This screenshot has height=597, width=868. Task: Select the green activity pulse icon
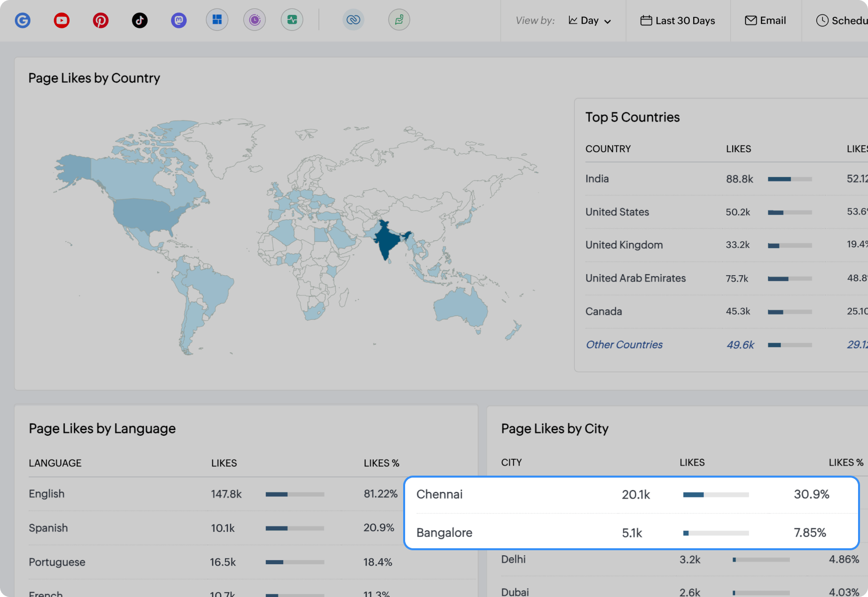[292, 20]
